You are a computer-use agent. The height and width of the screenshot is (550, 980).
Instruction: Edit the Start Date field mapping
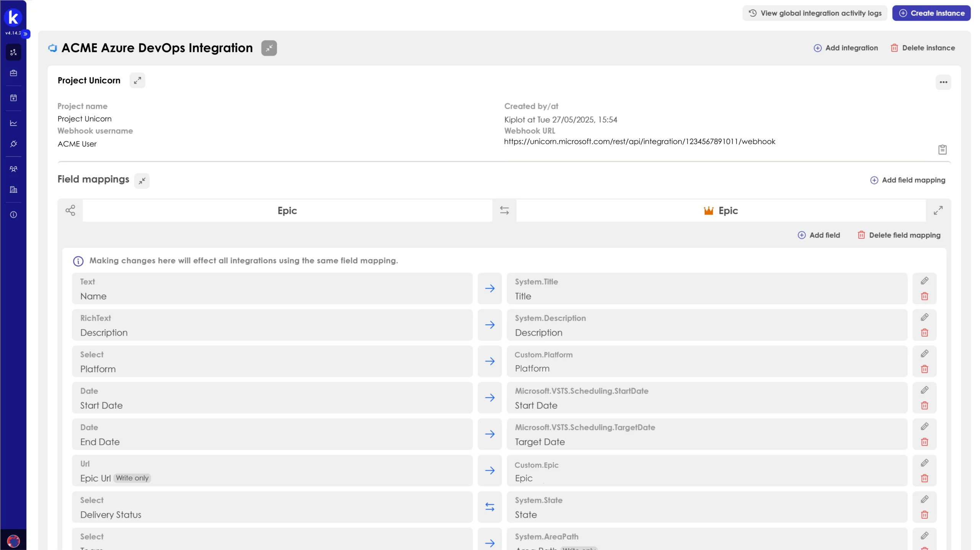point(924,390)
